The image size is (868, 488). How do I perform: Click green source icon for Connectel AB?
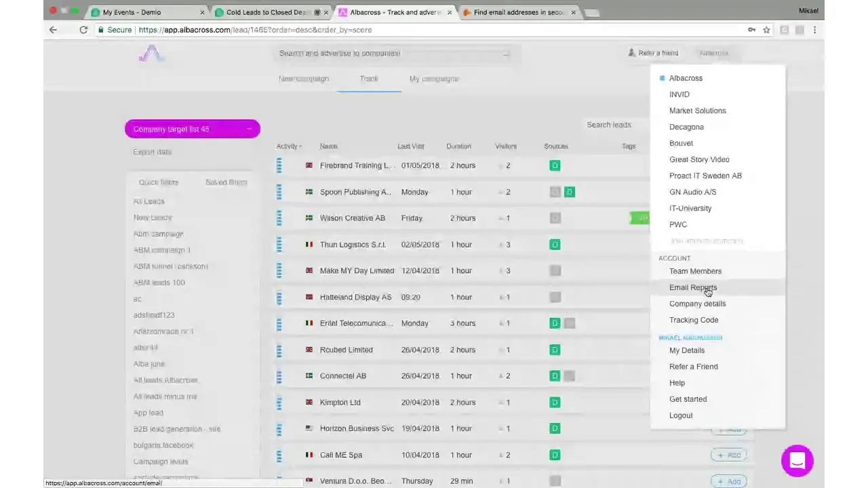point(555,376)
